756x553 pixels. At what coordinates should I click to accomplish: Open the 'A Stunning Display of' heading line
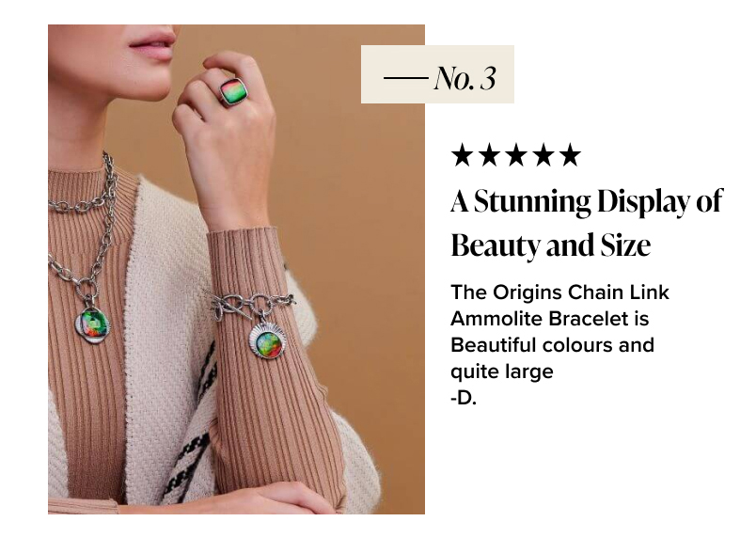[x=587, y=202]
